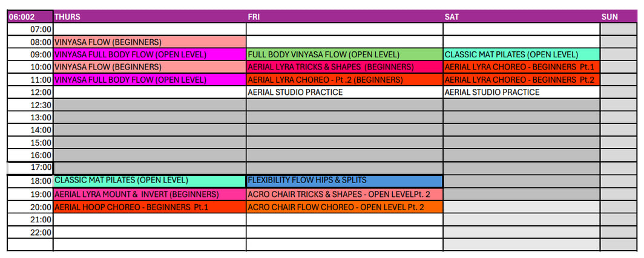
Task: Click Acro Chair Flow Choreo cell
Action: pyautogui.click(x=344, y=207)
